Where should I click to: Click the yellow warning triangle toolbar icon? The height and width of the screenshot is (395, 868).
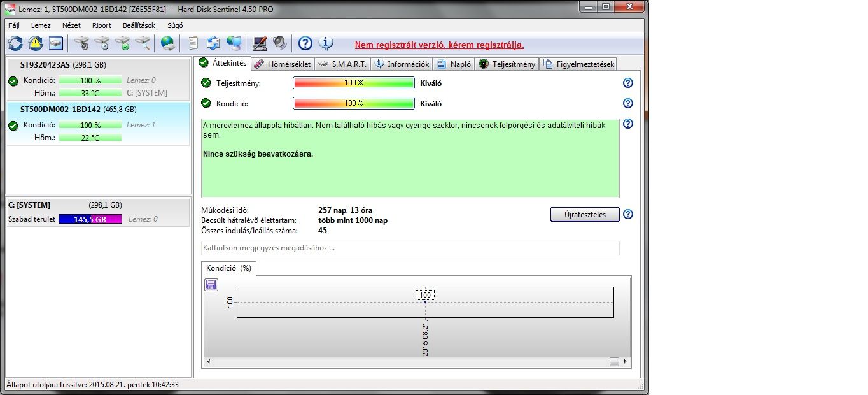36,43
